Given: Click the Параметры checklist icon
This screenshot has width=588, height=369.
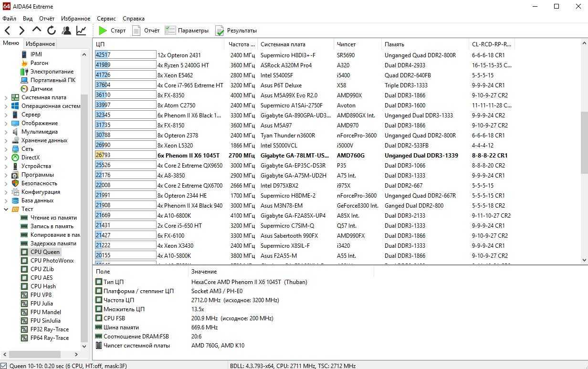Looking at the screenshot, I should tap(170, 31).
